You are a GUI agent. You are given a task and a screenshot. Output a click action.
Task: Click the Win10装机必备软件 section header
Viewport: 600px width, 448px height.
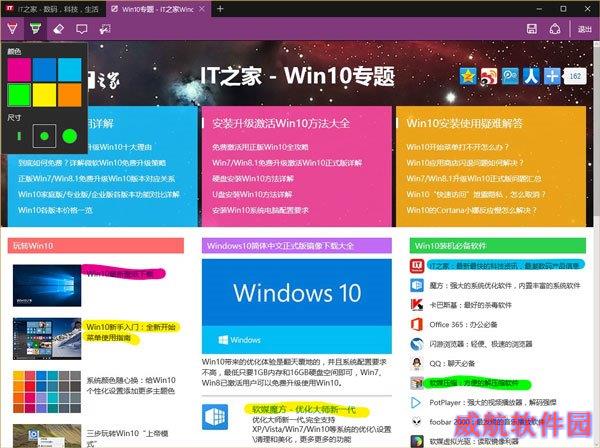coord(497,246)
